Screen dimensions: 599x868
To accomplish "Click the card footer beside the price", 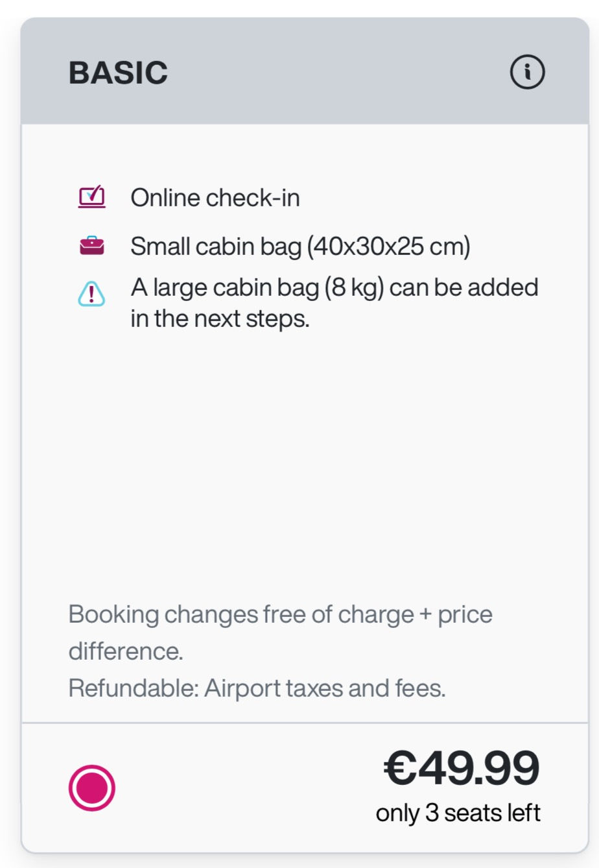I will [246, 788].
